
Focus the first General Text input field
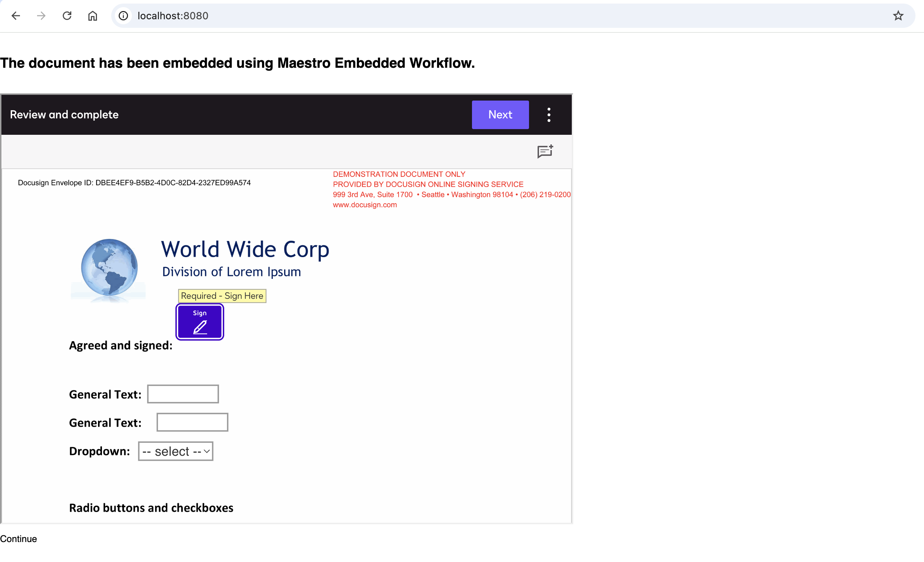[183, 394]
